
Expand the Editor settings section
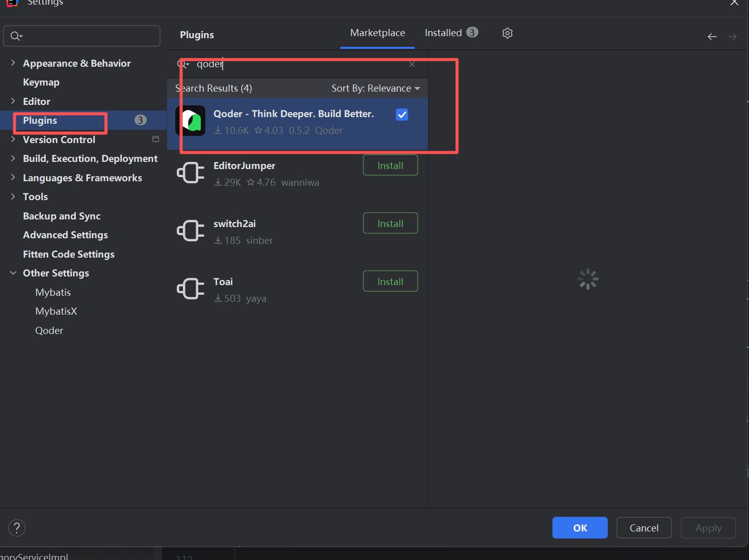tap(13, 101)
